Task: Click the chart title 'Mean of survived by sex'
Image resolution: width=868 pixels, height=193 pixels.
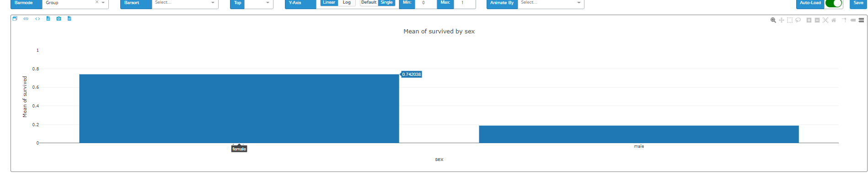Action: pos(439,32)
